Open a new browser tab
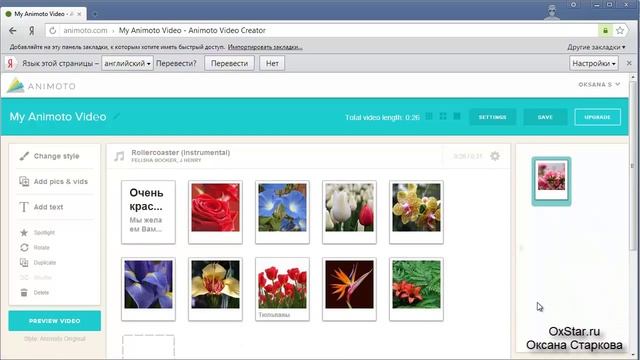Image resolution: width=640 pixels, height=360 pixels. pyautogui.click(x=95, y=14)
